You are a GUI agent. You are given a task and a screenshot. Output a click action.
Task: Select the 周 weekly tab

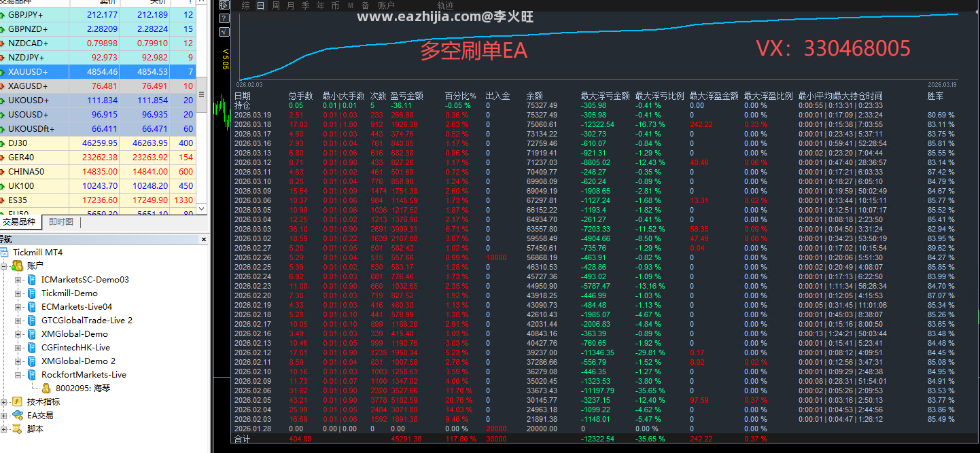point(276,5)
